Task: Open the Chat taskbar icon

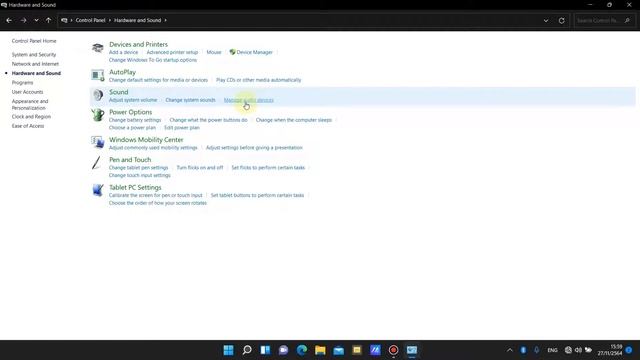Action: point(284,350)
